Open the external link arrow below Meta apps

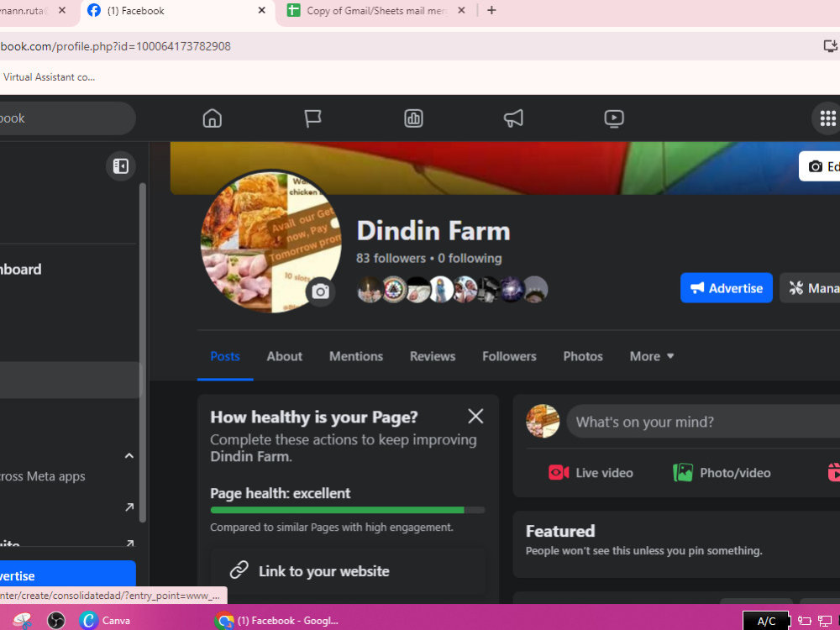tap(129, 507)
